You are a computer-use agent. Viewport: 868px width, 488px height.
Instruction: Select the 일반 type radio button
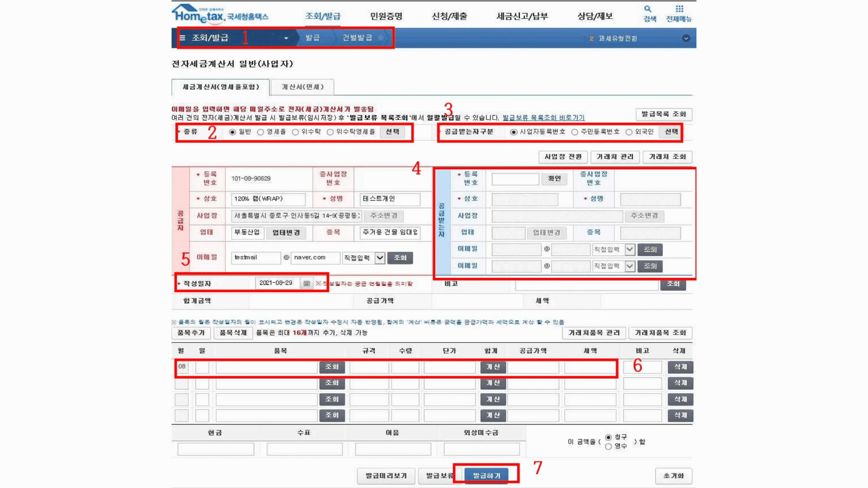pyautogui.click(x=232, y=132)
